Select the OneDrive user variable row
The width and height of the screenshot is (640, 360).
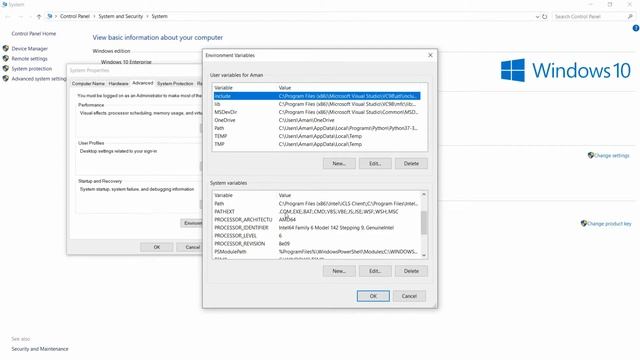317,120
